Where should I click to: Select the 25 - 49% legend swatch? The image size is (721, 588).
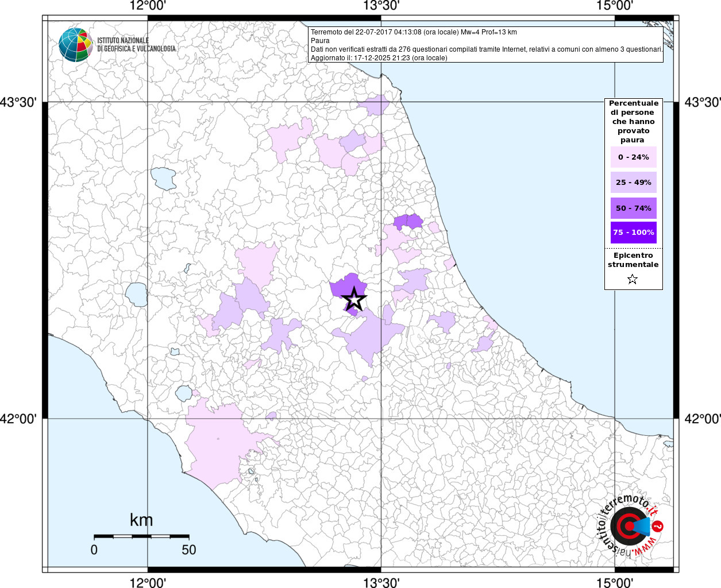pyautogui.click(x=633, y=183)
